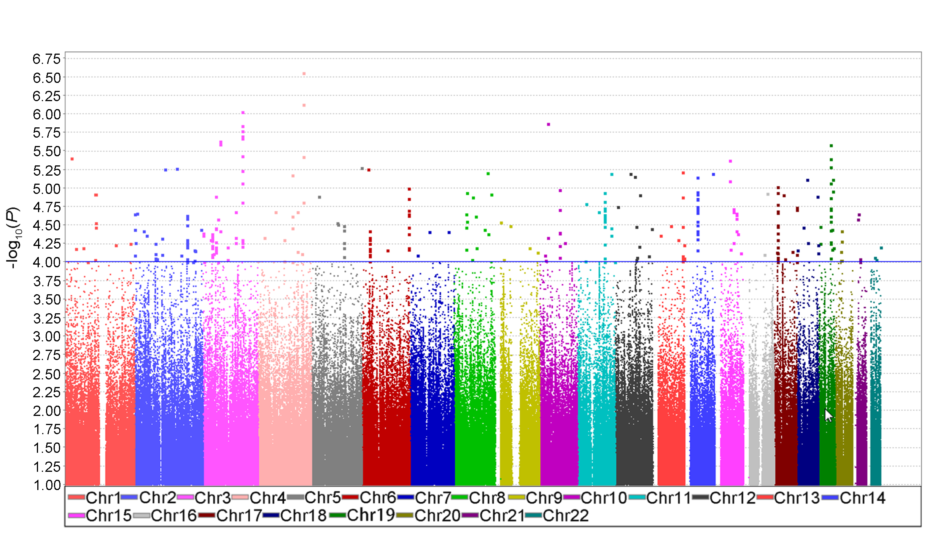This screenshot has width=943, height=560.
Task: Click the topmost dark green Chr19 data point
Action: (x=832, y=146)
